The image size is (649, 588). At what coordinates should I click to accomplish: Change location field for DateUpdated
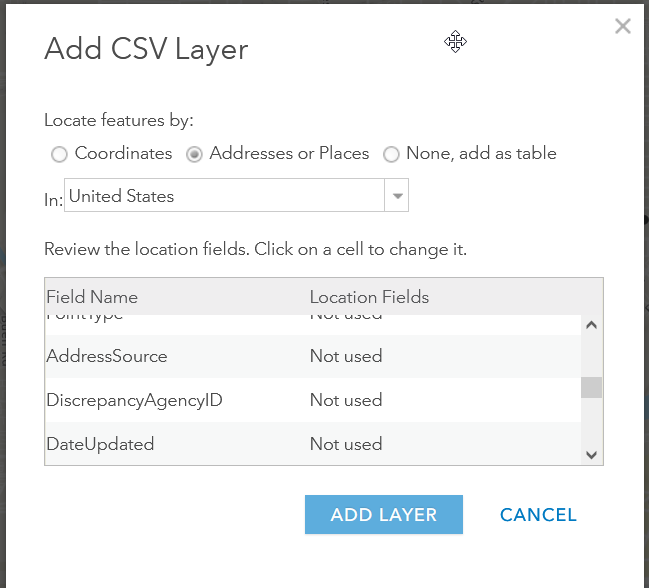pos(346,444)
